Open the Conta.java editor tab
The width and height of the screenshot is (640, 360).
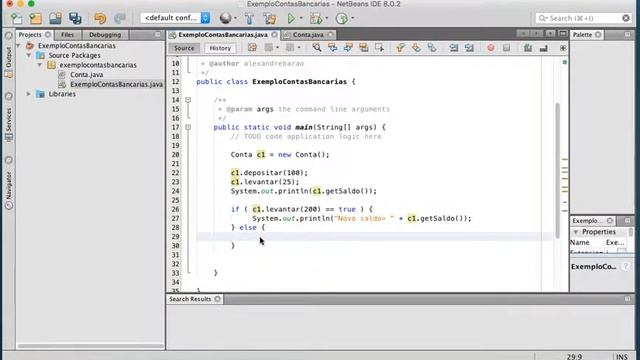(308, 35)
